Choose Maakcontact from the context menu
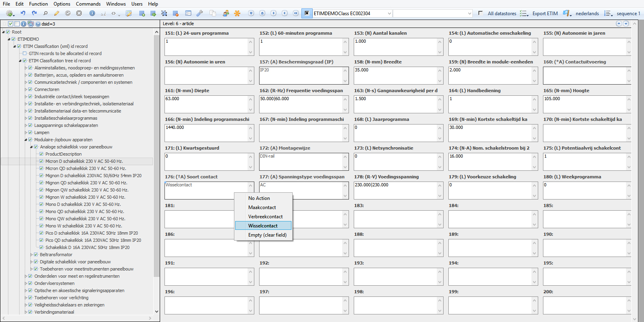This screenshot has width=644, height=322. pyautogui.click(x=262, y=207)
